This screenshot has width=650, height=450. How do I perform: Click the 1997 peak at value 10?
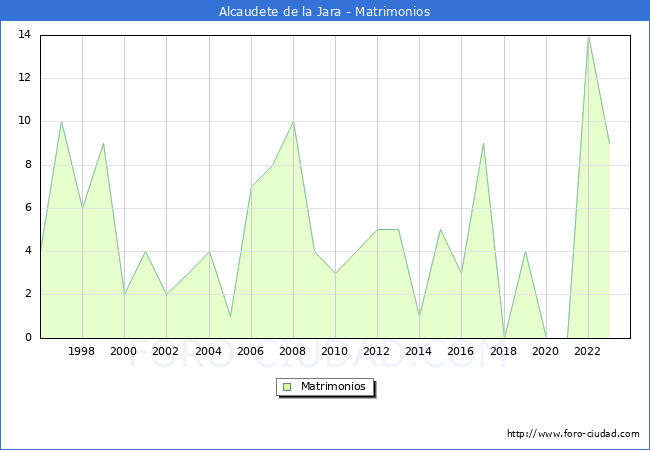click(x=61, y=122)
